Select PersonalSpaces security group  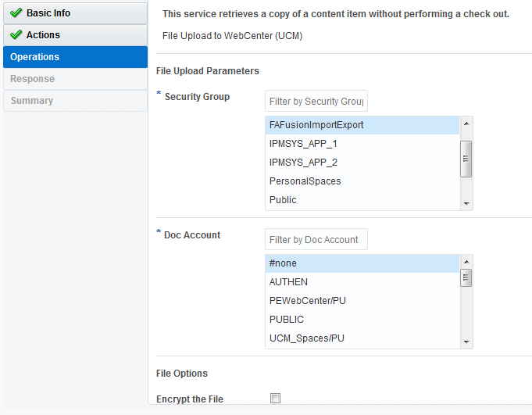point(362,181)
